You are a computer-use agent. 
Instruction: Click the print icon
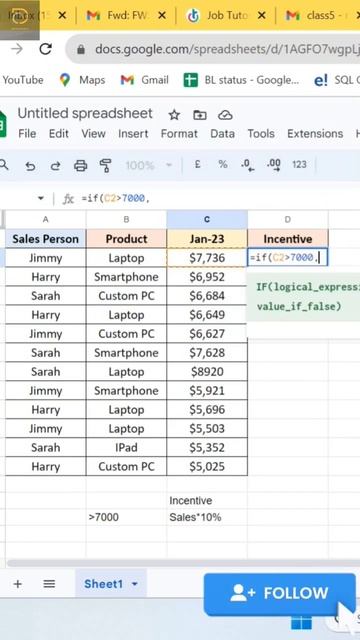click(x=80, y=165)
